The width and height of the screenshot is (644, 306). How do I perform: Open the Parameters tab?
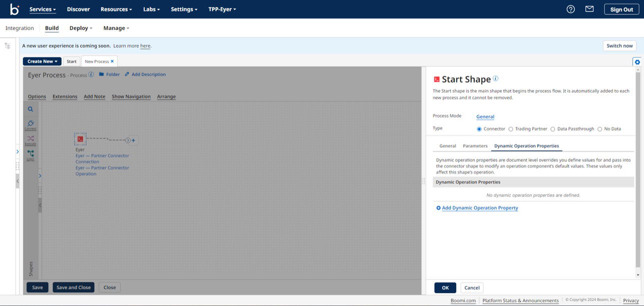[x=475, y=146]
